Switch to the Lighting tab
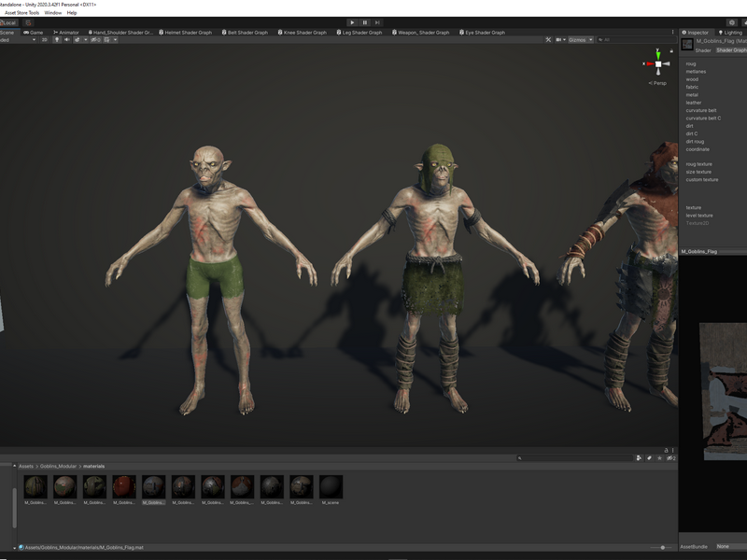The width and height of the screenshot is (747, 560). (x=730, y=33)
